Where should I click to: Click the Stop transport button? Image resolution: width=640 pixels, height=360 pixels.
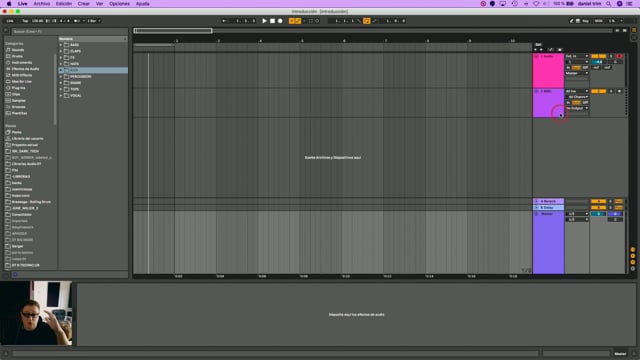(x=272, y=21)
